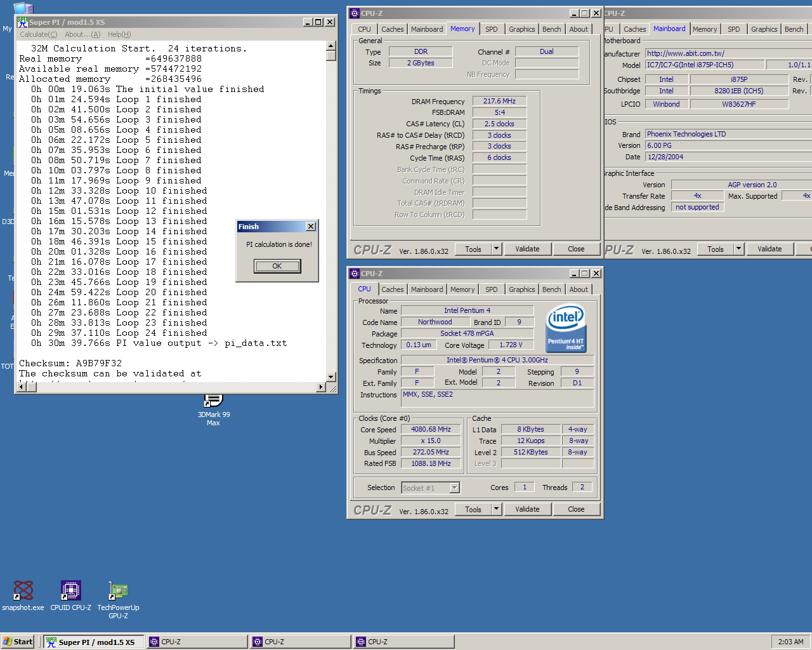Click the 2:03 AM system clock
The image size is (812, 650).
[x=790, y=642]
